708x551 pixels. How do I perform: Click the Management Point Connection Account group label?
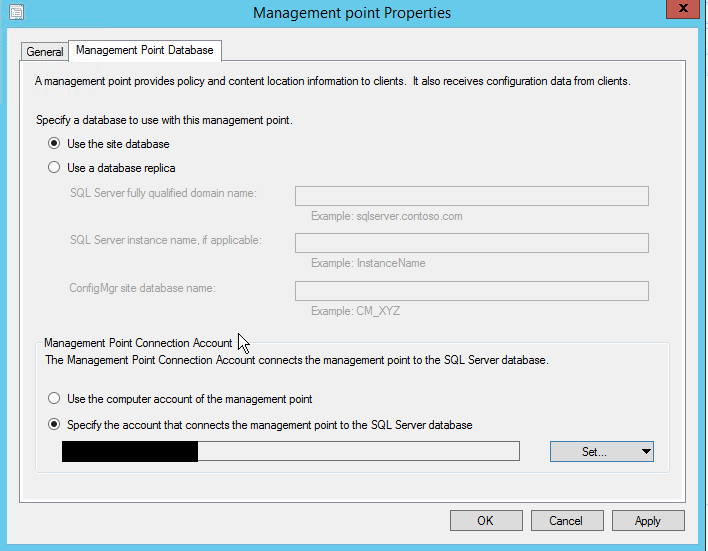(138, 343)
